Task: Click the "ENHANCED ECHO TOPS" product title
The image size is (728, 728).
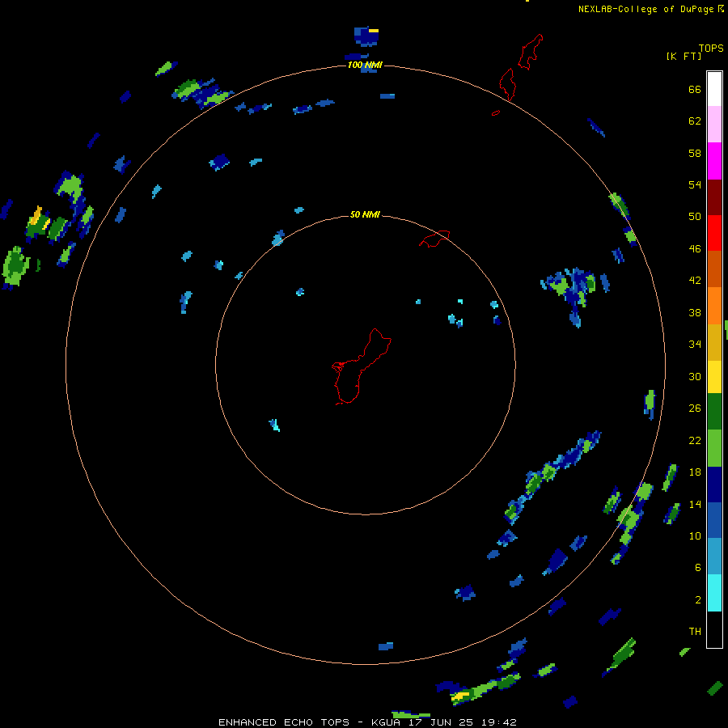Action: point(284,722)
